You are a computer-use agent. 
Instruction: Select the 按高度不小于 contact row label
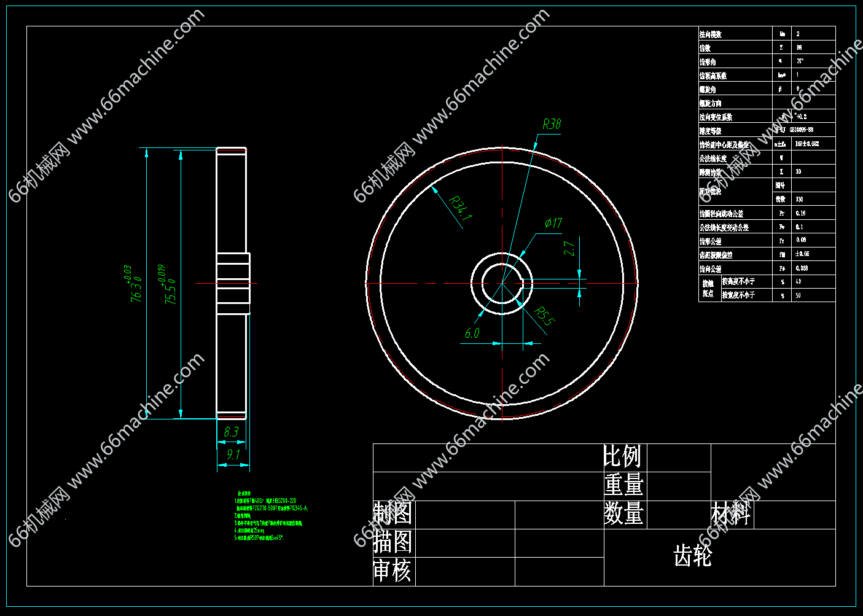point(738,281)
